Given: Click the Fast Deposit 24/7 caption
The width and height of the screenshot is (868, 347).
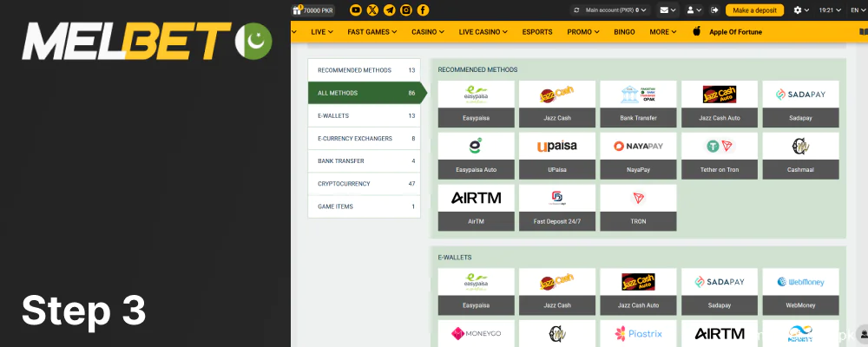Looking at the screenshot, I should [x=557, y=221].
